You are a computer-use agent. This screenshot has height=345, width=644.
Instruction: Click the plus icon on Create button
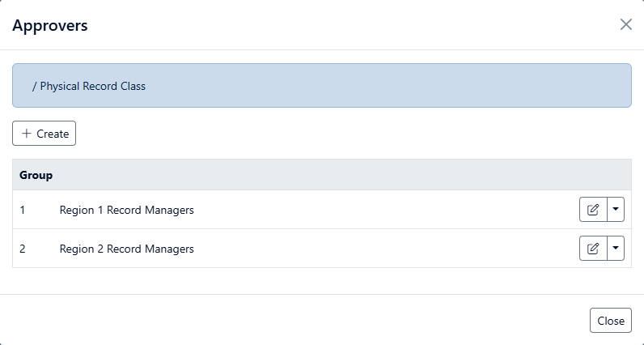(27, 134)
